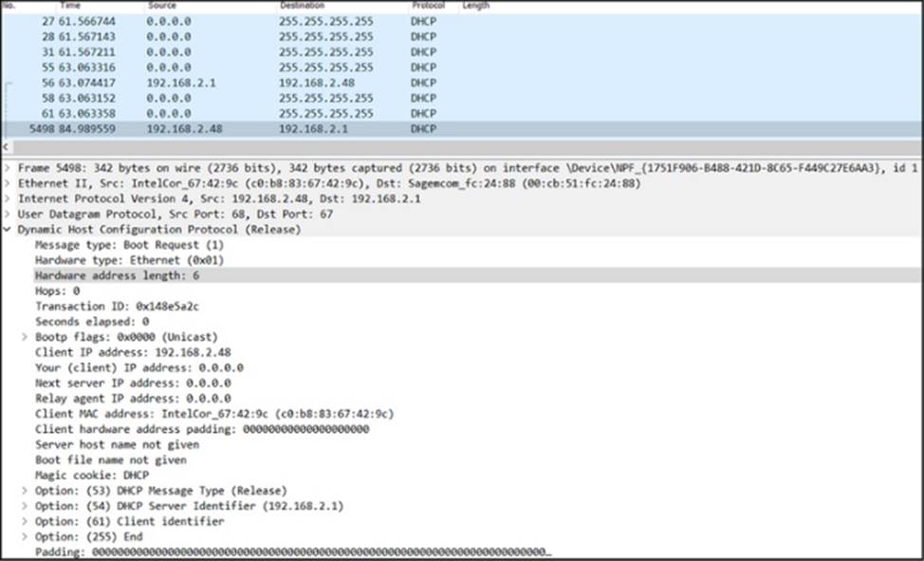Click the Protocol column header

428,6
